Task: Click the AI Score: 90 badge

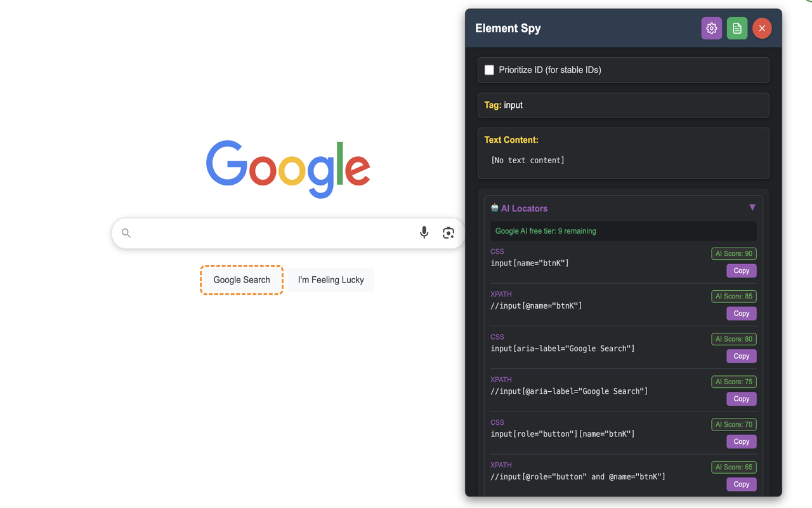Action: 734,253
